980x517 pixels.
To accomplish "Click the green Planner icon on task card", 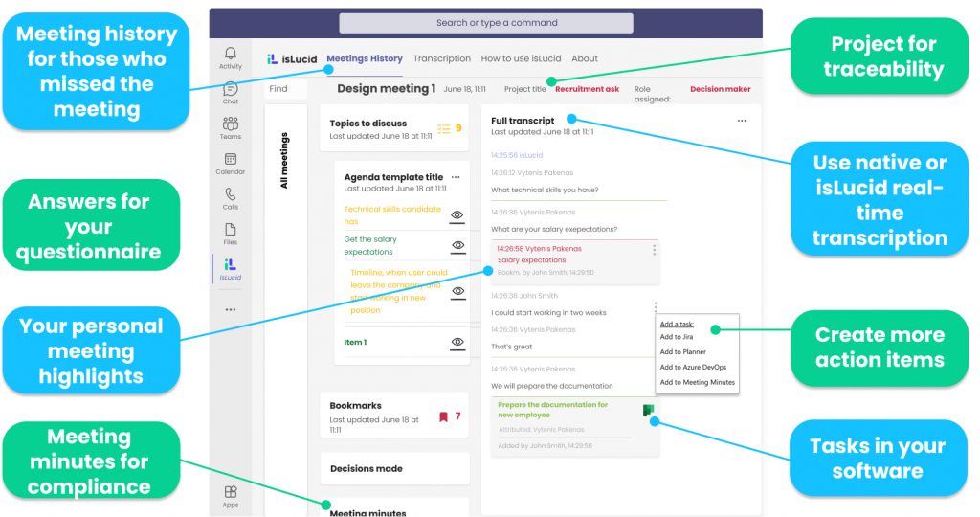I will click(x=648, y=411).
